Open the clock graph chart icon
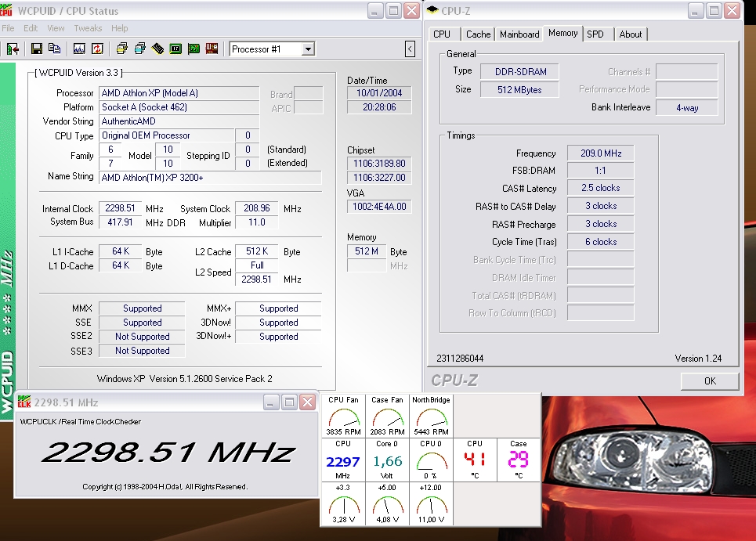This screenshot has width=756, height=541. point(78,49)
